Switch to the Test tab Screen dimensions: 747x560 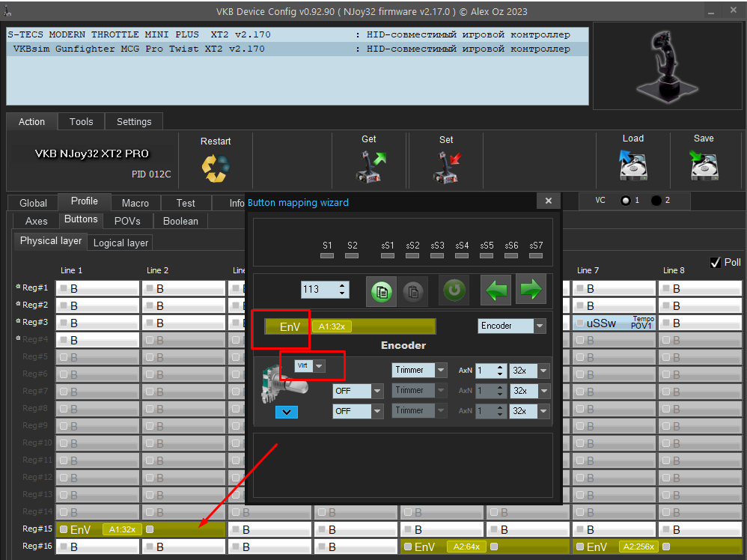click(x=186, y=203)
